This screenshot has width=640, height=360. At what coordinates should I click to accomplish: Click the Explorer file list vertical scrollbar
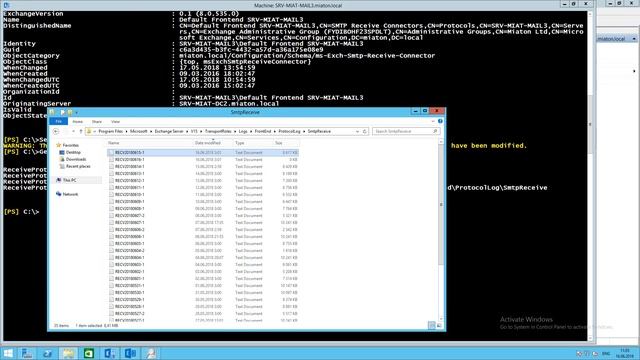pos(441,204)
